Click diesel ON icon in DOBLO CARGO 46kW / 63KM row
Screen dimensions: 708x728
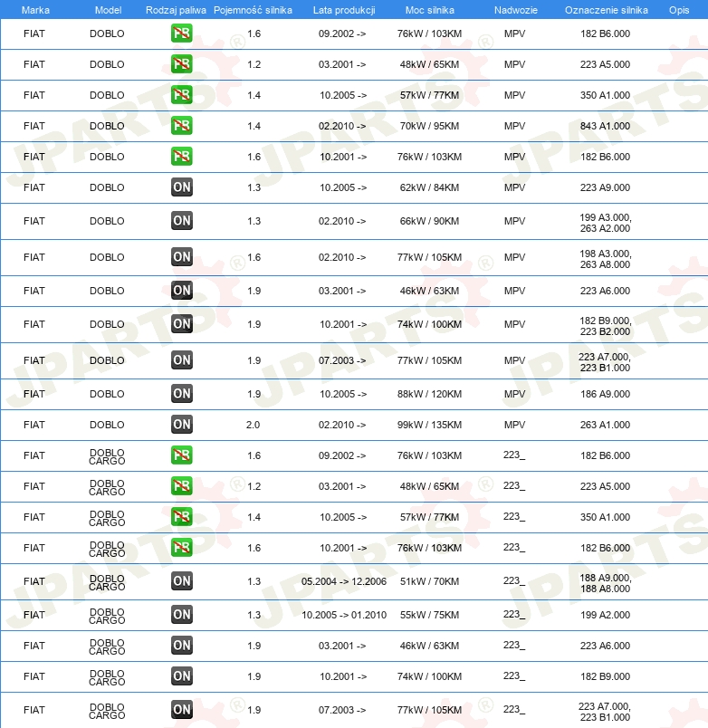coord(181,646)
